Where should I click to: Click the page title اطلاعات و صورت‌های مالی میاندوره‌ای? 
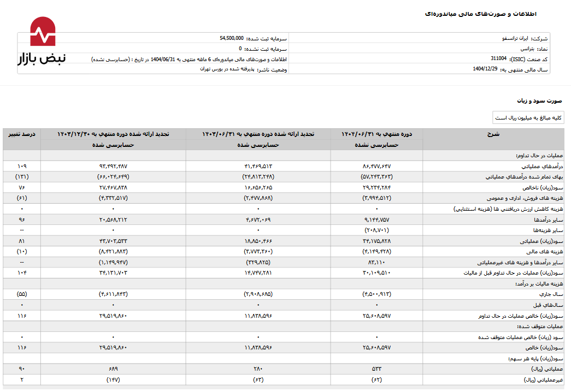click(x=480, y=14)
